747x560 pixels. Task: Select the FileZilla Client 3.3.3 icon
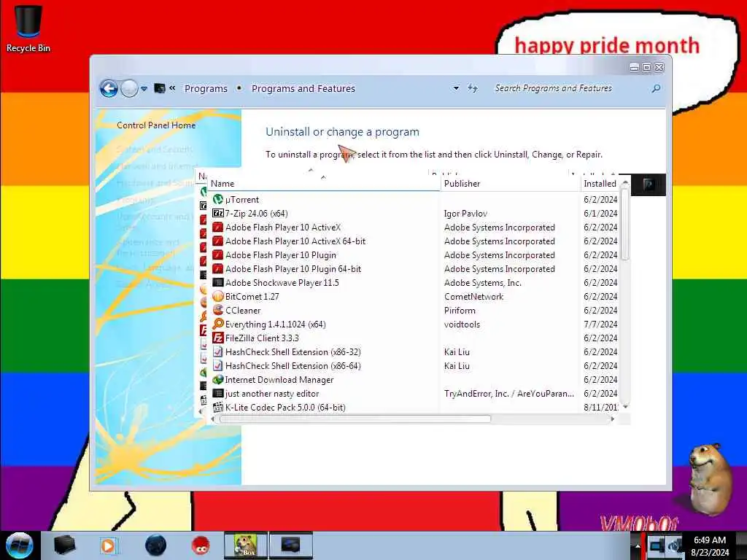point(218,338)
